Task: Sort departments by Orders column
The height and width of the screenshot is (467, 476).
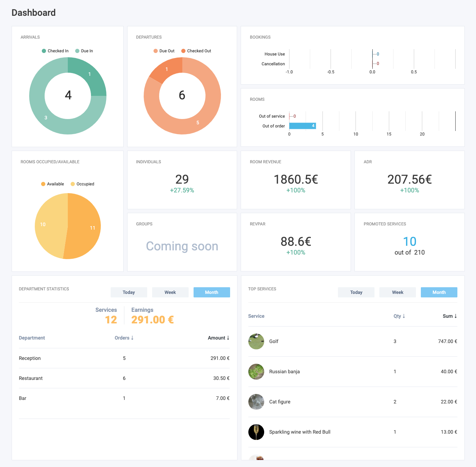Action: tap(124, 338)
